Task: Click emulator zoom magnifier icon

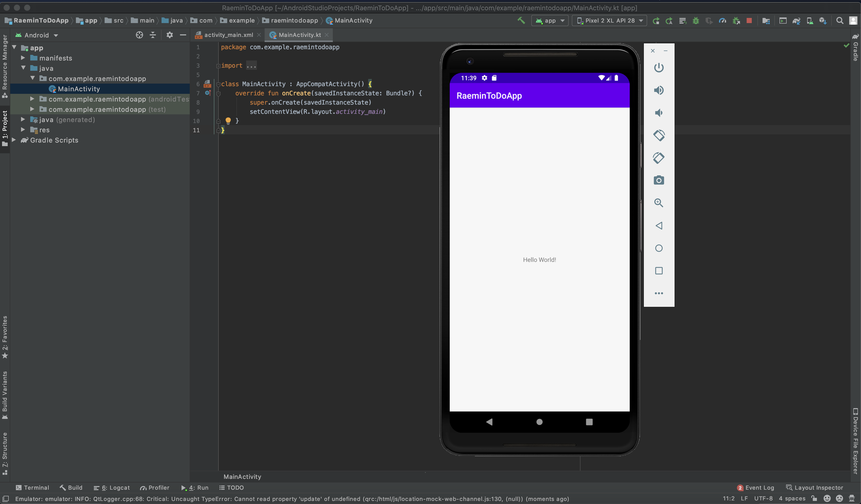Action: [x=659, y=203]
